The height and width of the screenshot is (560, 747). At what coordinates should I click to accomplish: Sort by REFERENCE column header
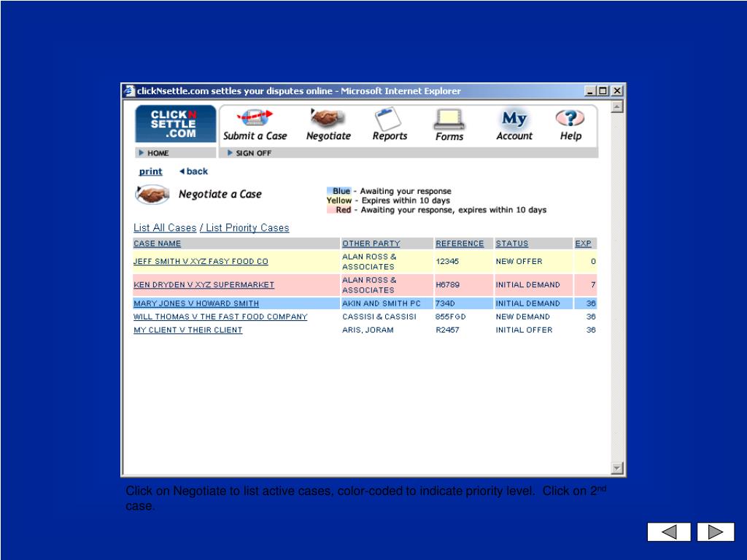tap(460, 244)
